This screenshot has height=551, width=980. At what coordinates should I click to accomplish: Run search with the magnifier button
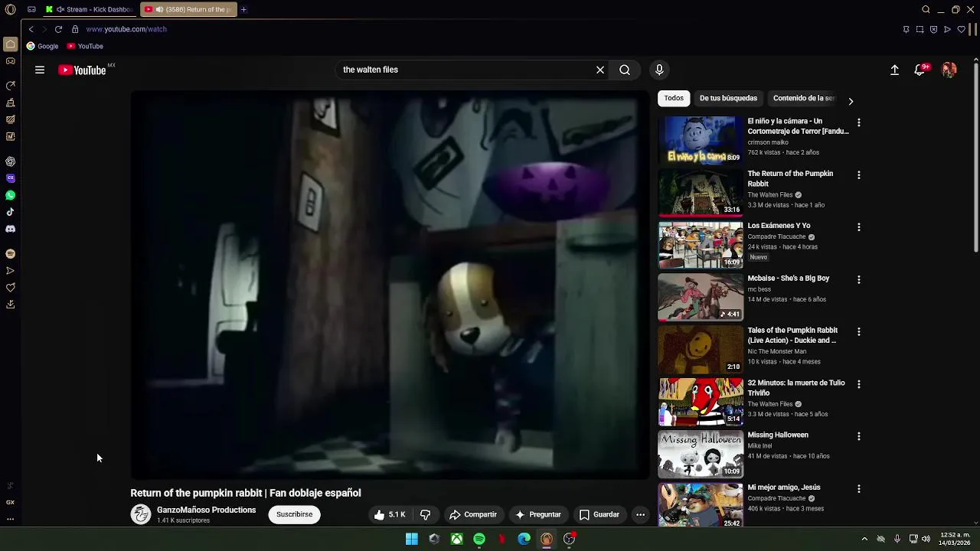coord(625,70)
